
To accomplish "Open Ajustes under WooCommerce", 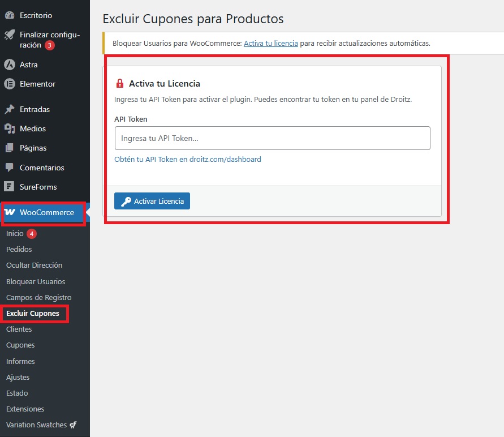I will (18, 377).
